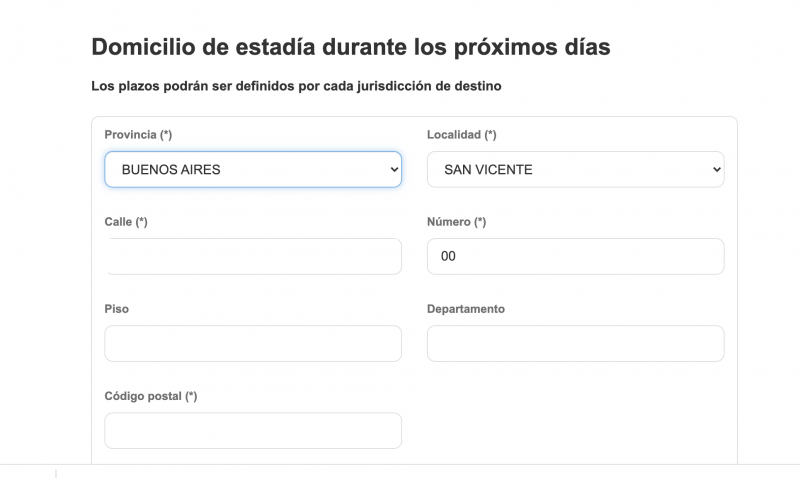Click the Código postal (*) label

point(151,396)
